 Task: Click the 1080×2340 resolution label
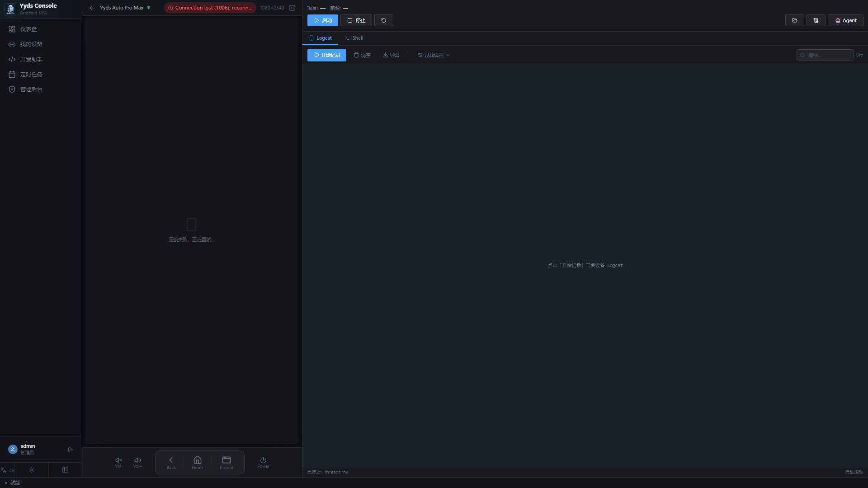[x=272, y=8]
